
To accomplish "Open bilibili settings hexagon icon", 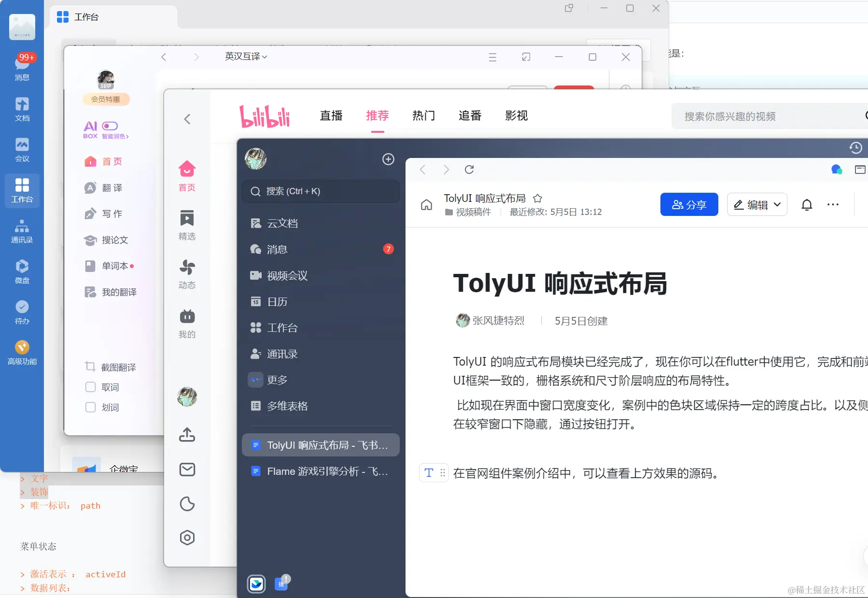I will pos(187,538).
